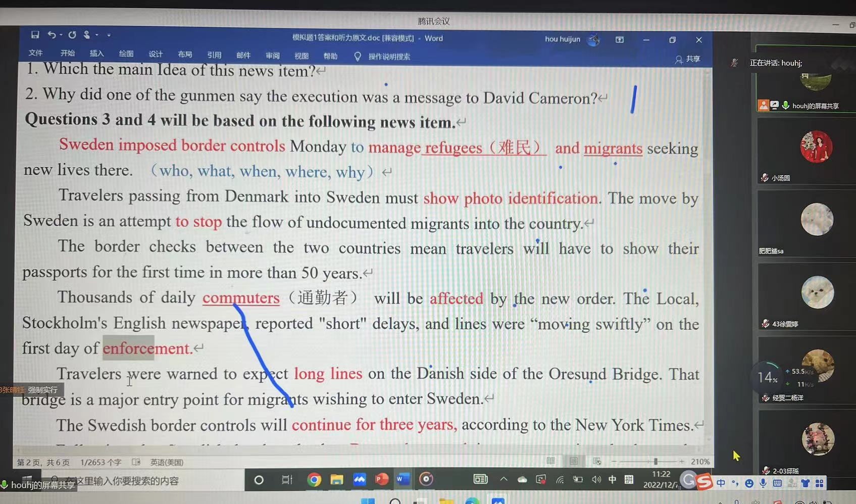Open PowerPoint from the taskbar
Image resolution: width=856 pixels, height=504 pixels.
click(381, 479)
